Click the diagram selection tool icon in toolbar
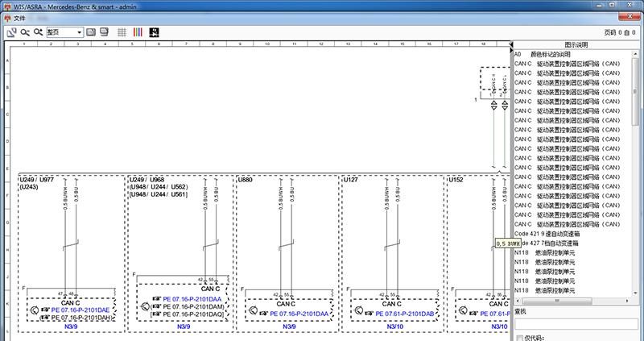The width and height of the screenshot is (644, 341). pos(11,32)
